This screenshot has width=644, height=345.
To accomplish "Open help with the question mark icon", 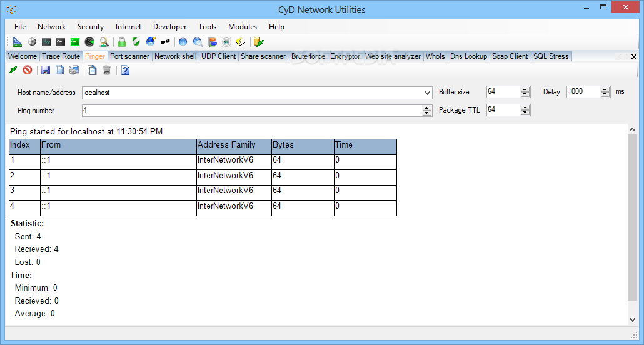I will click(125, 70).
